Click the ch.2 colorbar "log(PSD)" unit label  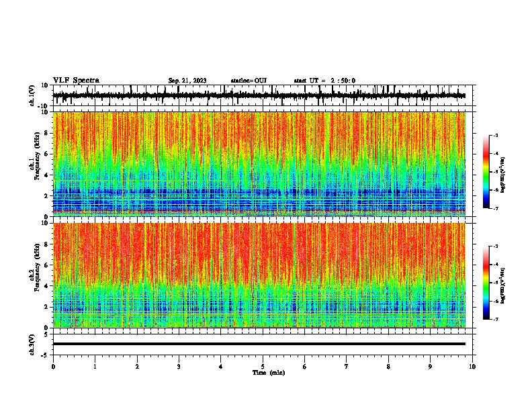[x=502, y=286]
